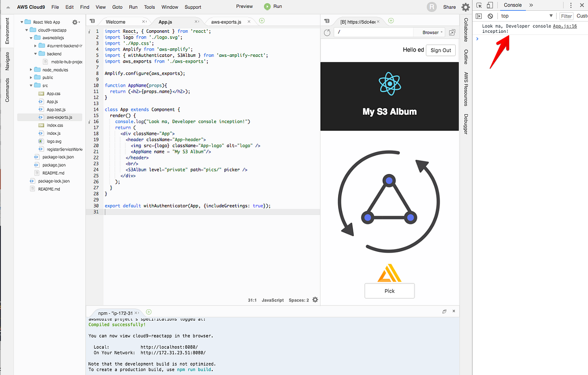Open DevTools kebab menu for more options
This screenshot has width=588, height=375.
point(571,5)
